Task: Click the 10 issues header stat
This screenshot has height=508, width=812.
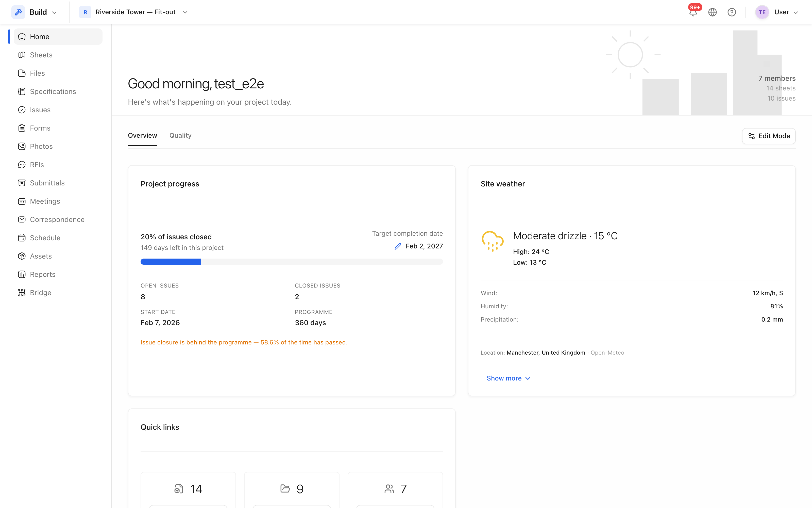Action: 782,99
